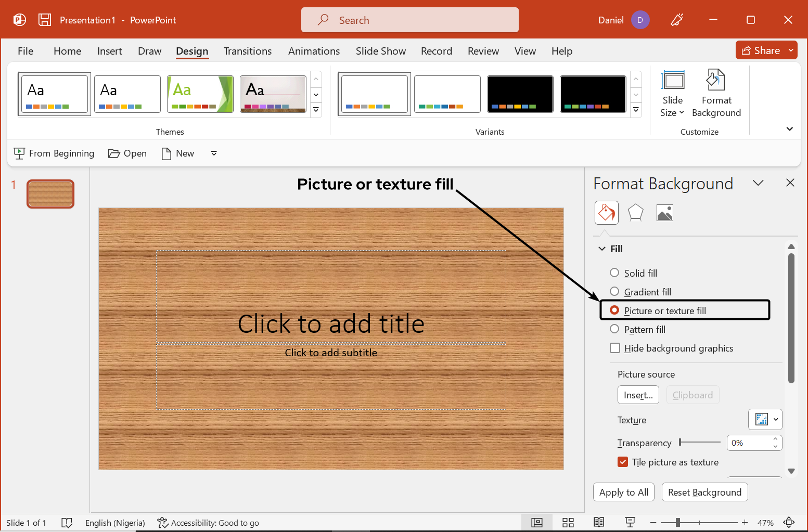
Task: Open the Texture picker dropdown
Action: click(x=774, y=419)
